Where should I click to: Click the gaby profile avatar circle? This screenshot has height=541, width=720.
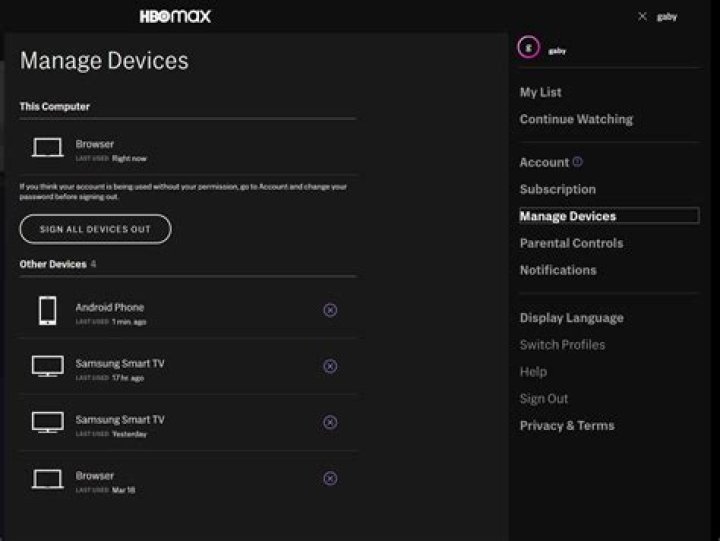pyautogui.click(x=528, y=47)
